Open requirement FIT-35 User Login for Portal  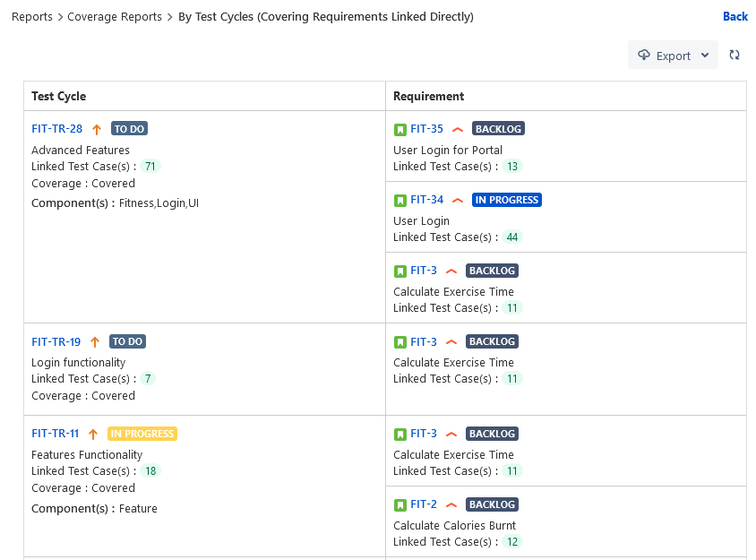(x=426, y=129)
